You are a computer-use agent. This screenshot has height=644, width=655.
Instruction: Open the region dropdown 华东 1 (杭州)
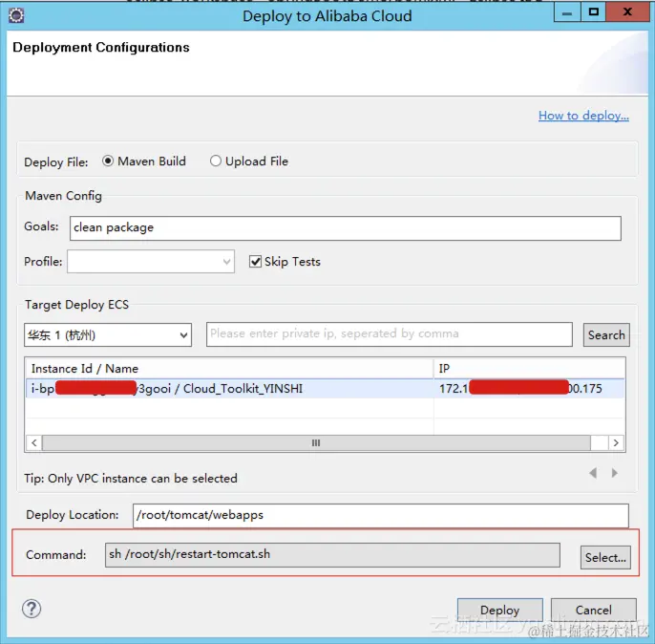click(108, 334)
